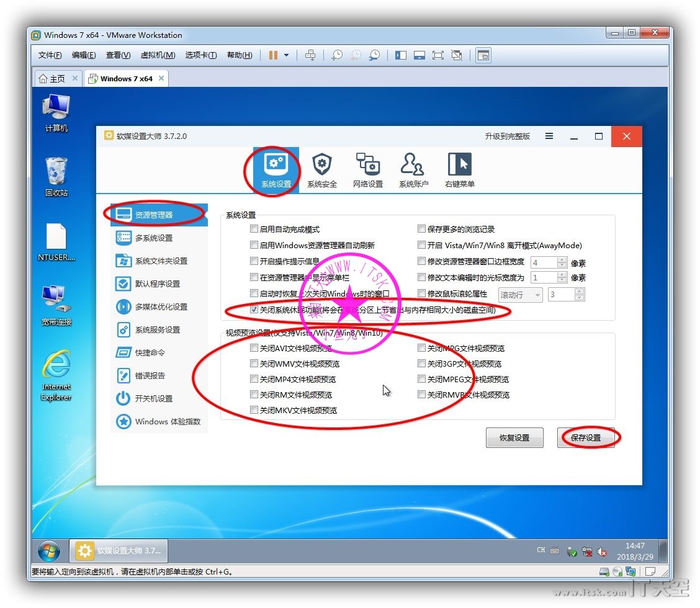Viewport: 700px width, 608px height.
Task: Select 多媒体优化设置 in sidebar
Action: [x=161, y=307]
